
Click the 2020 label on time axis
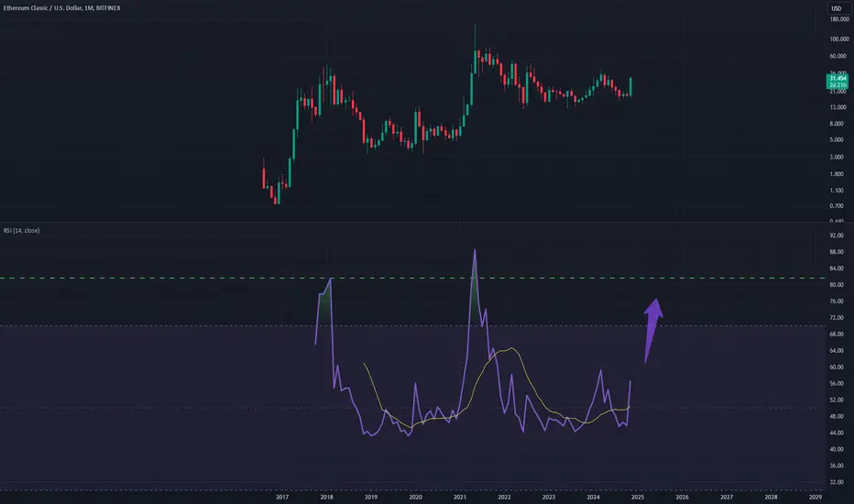416,497
